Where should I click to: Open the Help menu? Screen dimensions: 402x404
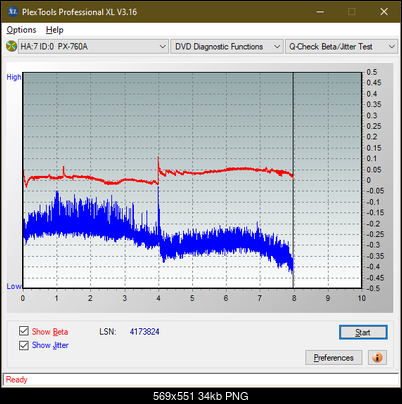pos(55,30)
